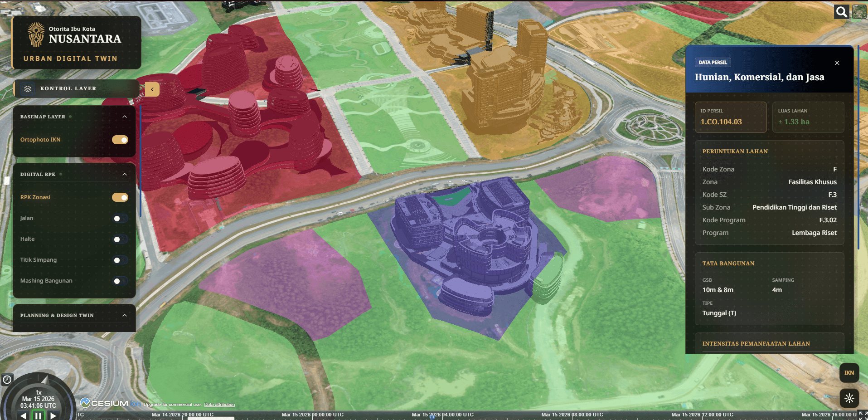Enable the Halte layer toggle
868x420 pixels.
pos(120,239)
